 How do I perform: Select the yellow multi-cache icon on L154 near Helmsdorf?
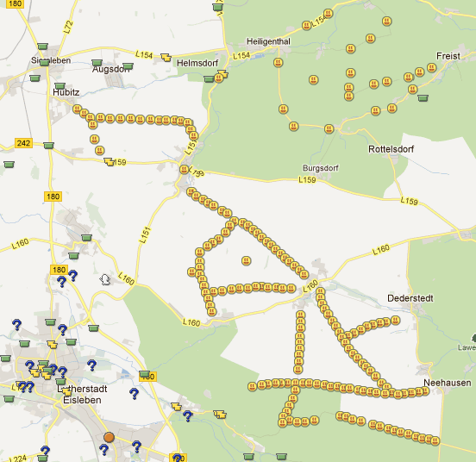[x=166, y=57]
